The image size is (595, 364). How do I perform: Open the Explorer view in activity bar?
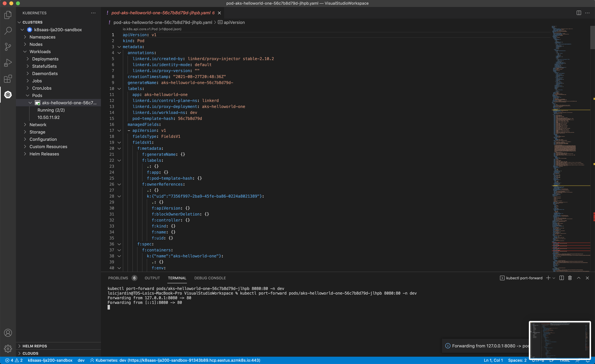pyautogui.click(x=8, y=15)
